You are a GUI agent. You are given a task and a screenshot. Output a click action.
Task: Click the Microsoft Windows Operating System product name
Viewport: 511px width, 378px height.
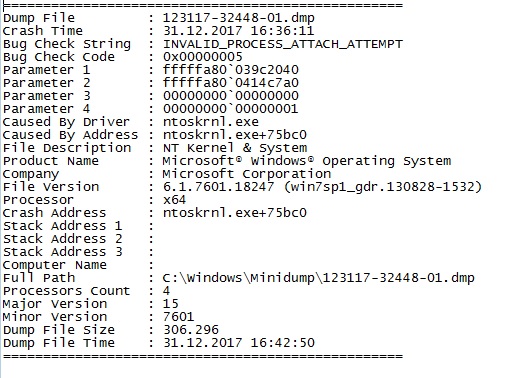click(307, 161)
